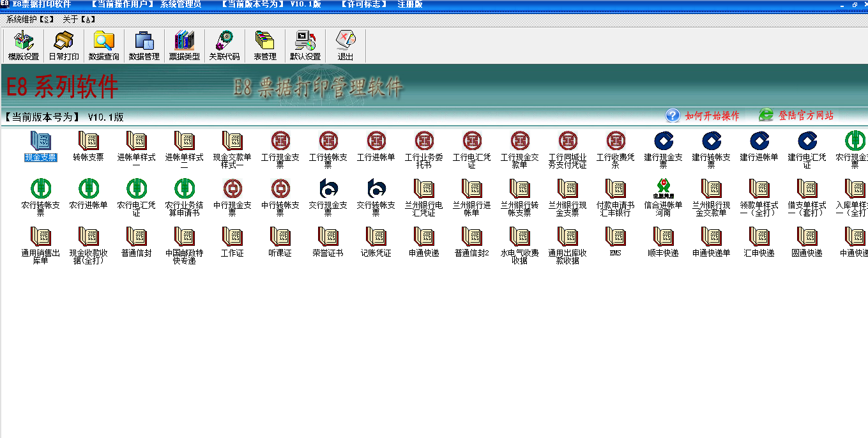Select the 交行转帐支票 BOCOM icon
Image resolution: width=868 pixels, height=438 pixels.
(x=376, y=197)
